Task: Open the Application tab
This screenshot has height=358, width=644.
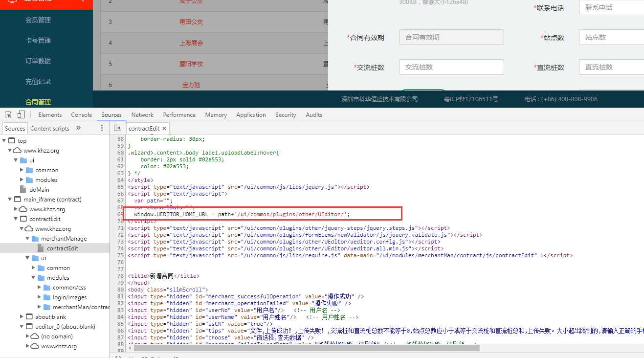Action: point(251,115)
